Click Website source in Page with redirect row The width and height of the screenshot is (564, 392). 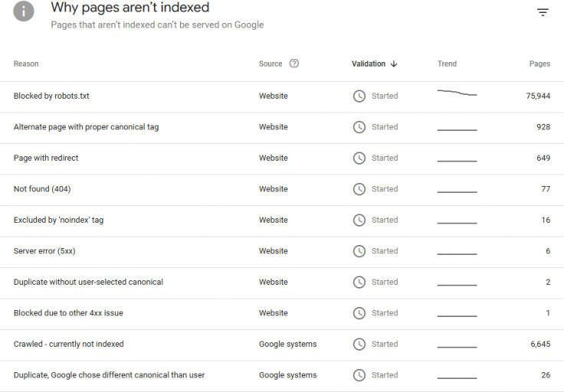tap(274, 158)
